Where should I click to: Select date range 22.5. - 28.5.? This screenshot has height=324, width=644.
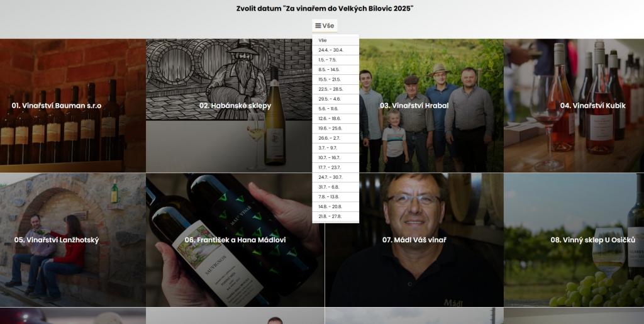pos(336,89)
